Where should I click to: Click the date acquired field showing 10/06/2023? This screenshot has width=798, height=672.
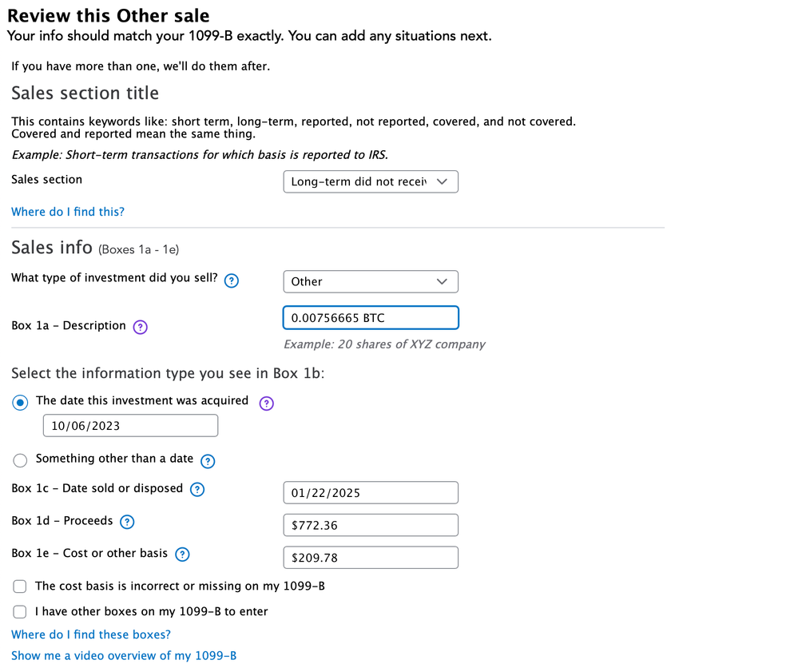(x=130, y=426)
